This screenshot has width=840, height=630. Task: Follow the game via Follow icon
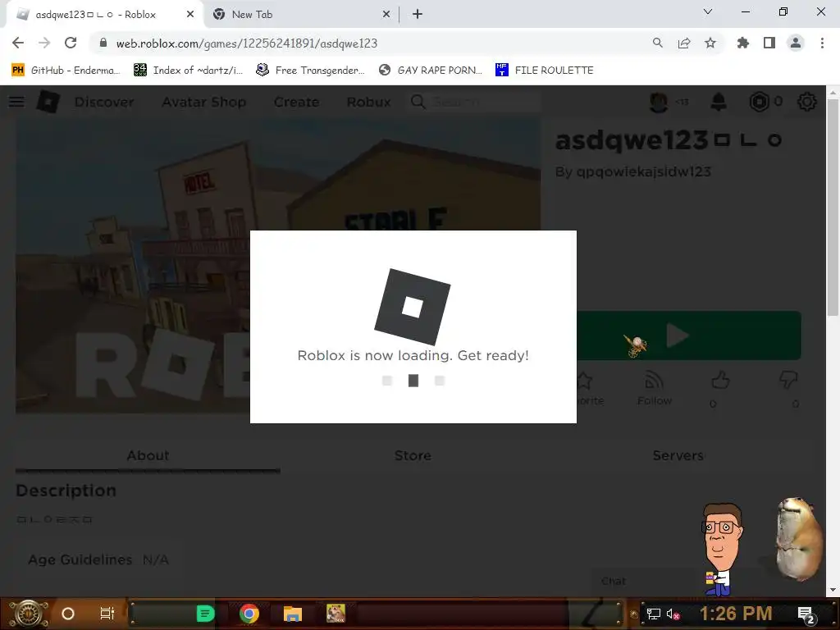click(654, 381)
